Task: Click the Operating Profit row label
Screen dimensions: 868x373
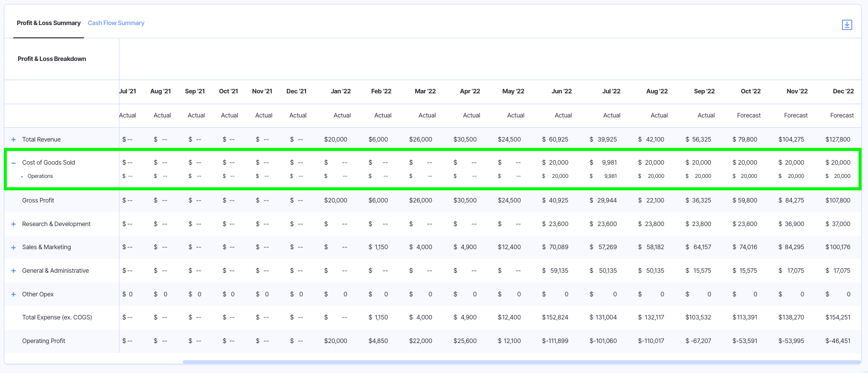Action: (44, 341)
